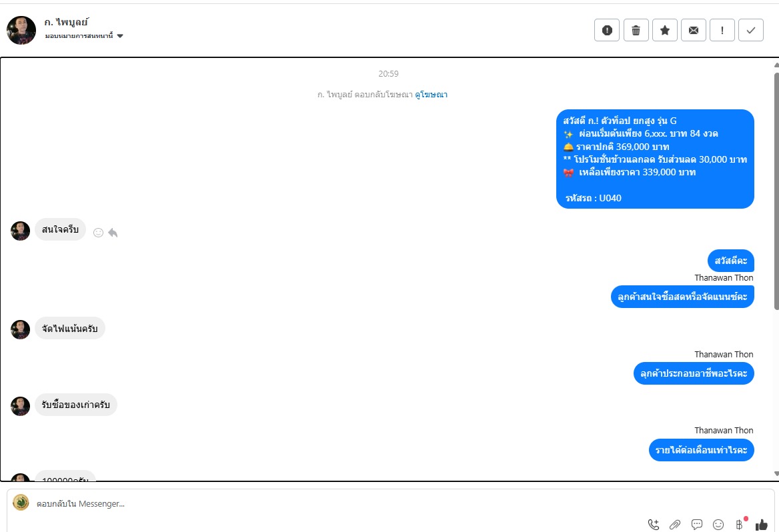Mark conversation unread with envelope icon
779x532 pixels.
(694, 30)
